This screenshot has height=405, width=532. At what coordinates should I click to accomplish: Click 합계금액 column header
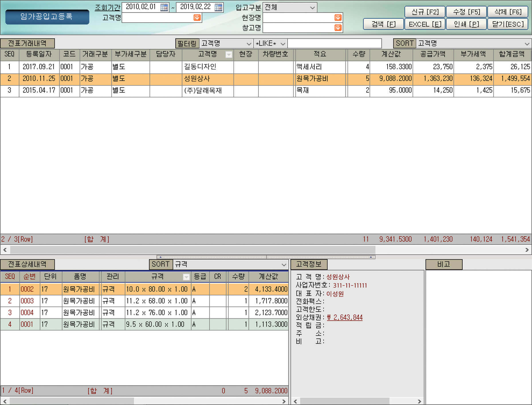coord(512,54)
